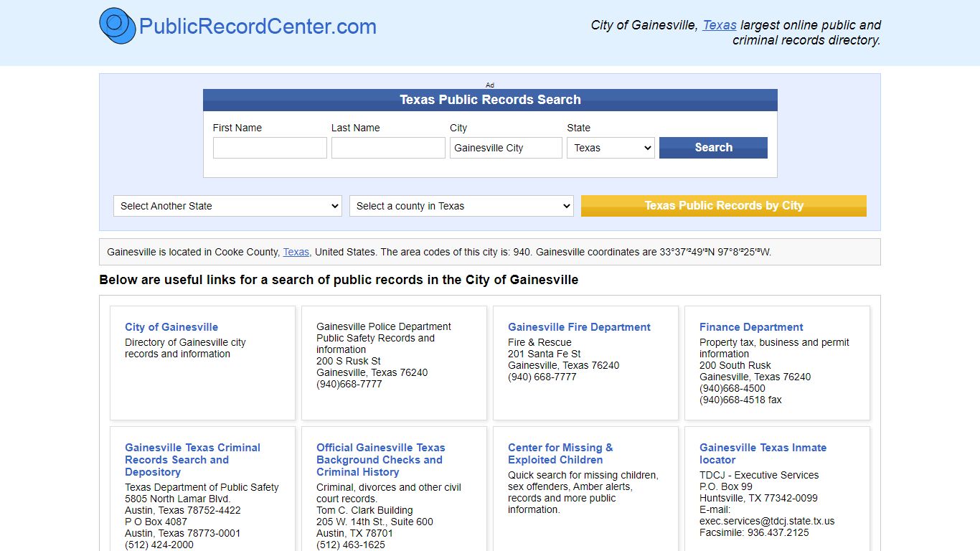Image resolution: width=980 pixels, height=551 pixels.
Task: Focus the Last Name input field
Action: coord(388,148)
